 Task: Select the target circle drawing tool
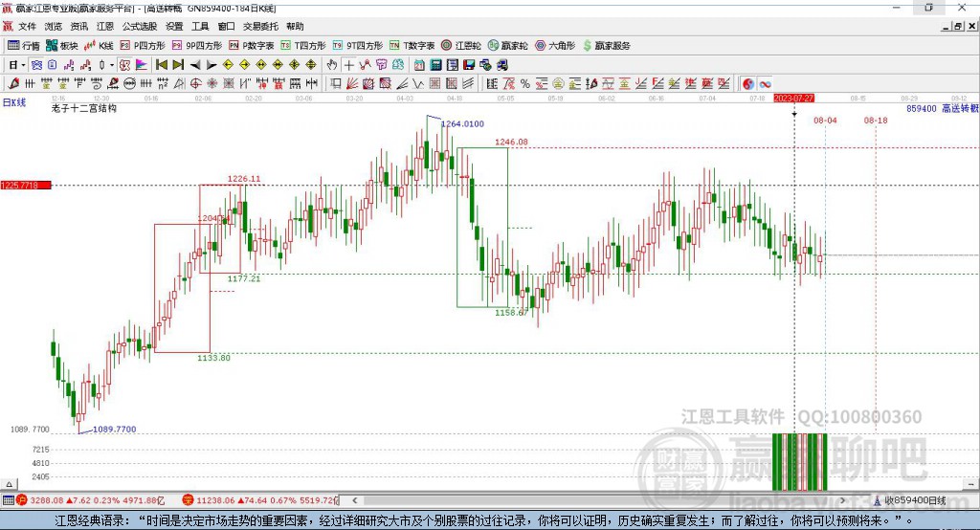tap(195, 83)
